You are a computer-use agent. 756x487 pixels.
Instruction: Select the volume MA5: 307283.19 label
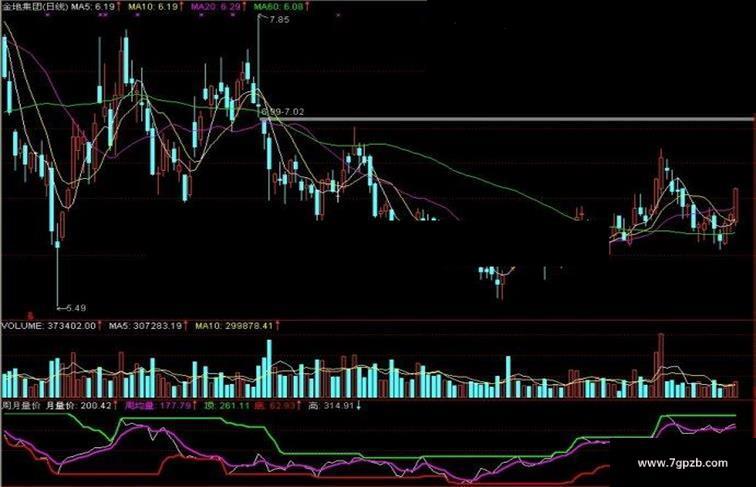tap(148, 326)
